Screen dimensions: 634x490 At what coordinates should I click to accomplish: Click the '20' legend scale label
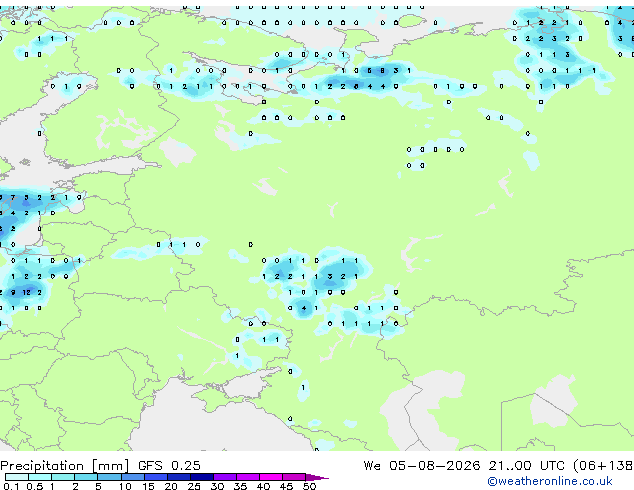(171, 486)
